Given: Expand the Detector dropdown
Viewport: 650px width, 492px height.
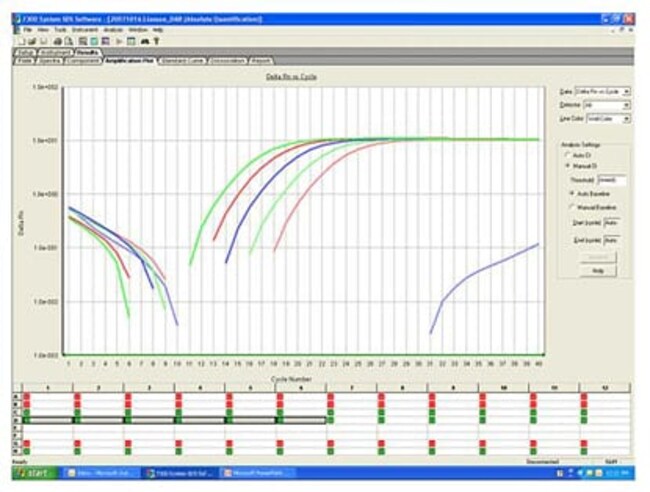Looking at the screenshot, I should pyautogui.click(x=607, y=105).
